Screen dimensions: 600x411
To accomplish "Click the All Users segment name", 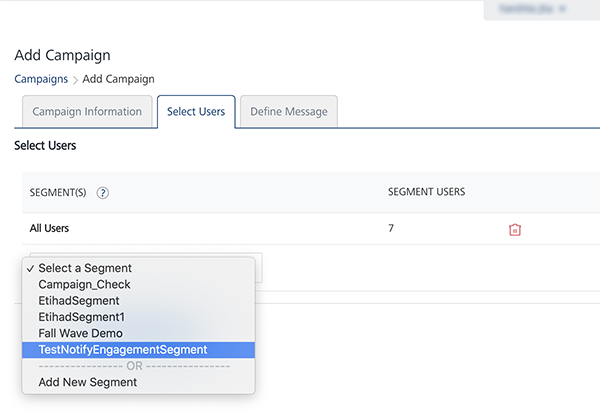I will pos(49,229).
